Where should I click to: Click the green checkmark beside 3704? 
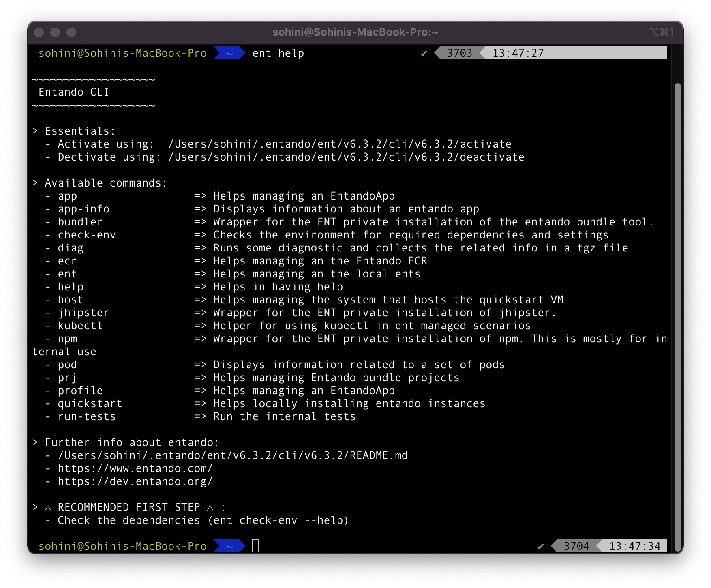point(541,546)
